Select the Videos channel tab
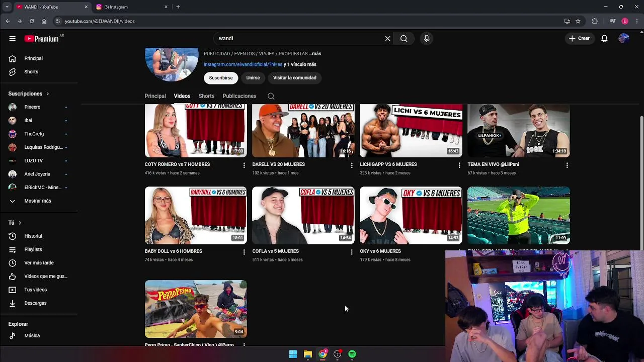The image size is (644, 362). (x=182, y=96)
